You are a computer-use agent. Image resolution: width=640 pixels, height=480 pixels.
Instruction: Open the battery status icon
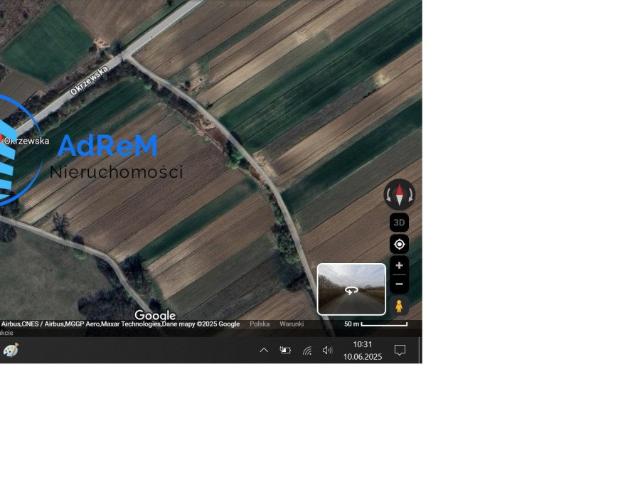285,351
